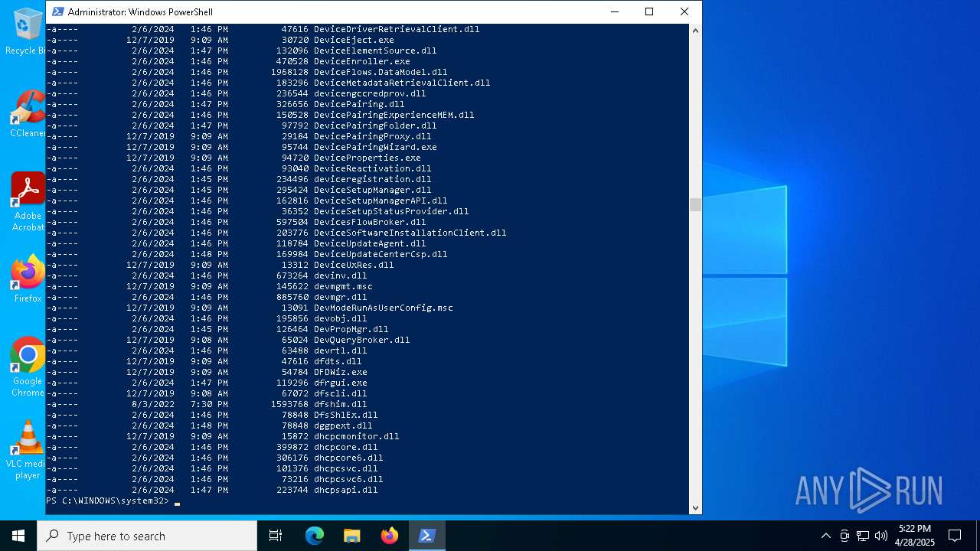Click the PowerShell vertical scrollbar thumb

(695, 204)
